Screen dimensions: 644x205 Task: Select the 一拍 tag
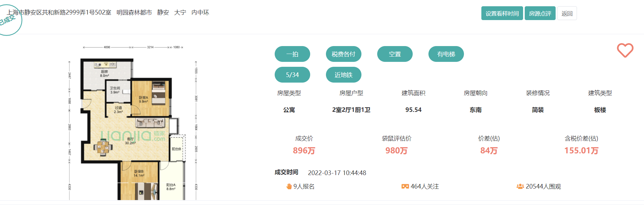point(292,54)
